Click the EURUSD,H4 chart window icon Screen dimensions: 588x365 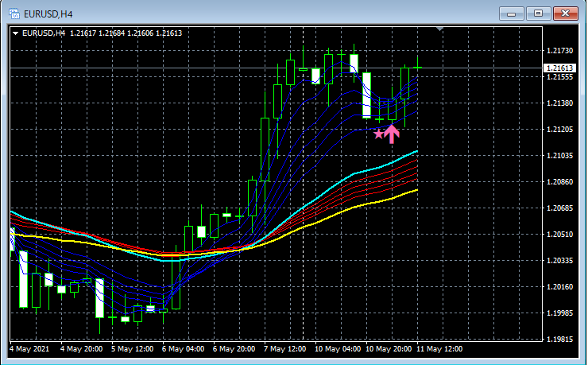pos(14,14)
